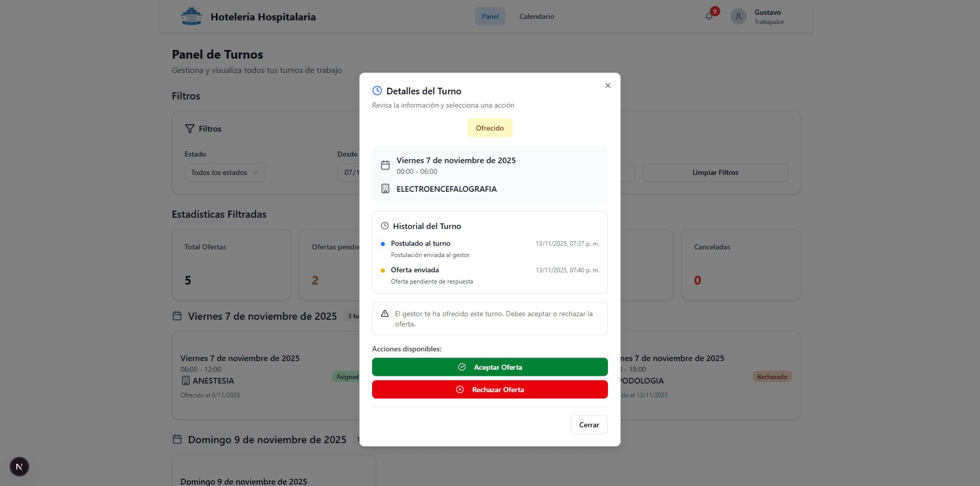Click the notification bell icon
980x486 pixels.
(708, 16)
